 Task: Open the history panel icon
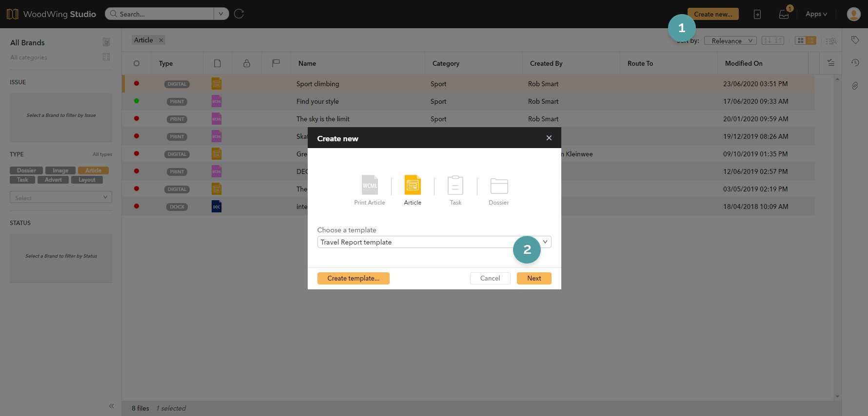855,62
